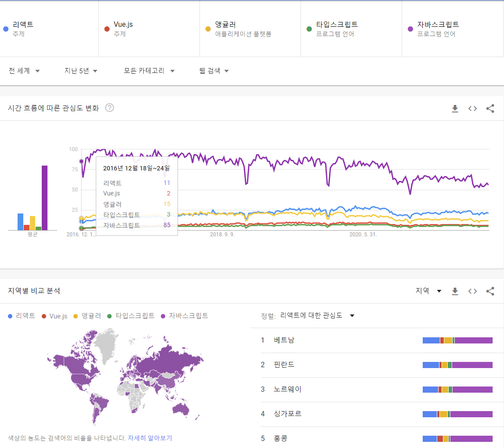The image size is (504, 448).
Task: Click the help question mark beside the chart title
Action: [109, 108]
